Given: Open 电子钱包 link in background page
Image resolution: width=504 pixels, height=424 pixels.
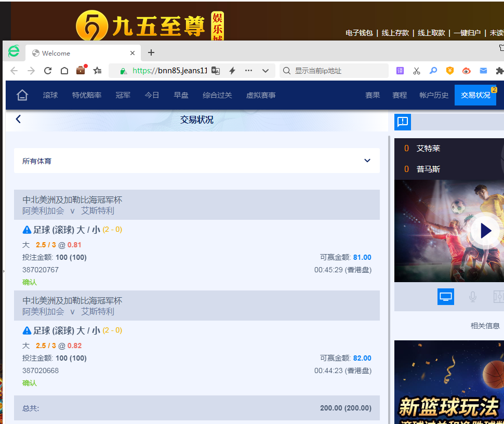Looking at the screenshot, I should click(359, 33).
